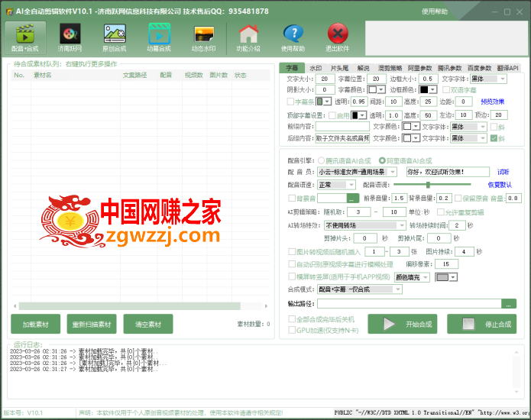
Task: Click the play icon on 开始合成
Action: tap(389, 324)
